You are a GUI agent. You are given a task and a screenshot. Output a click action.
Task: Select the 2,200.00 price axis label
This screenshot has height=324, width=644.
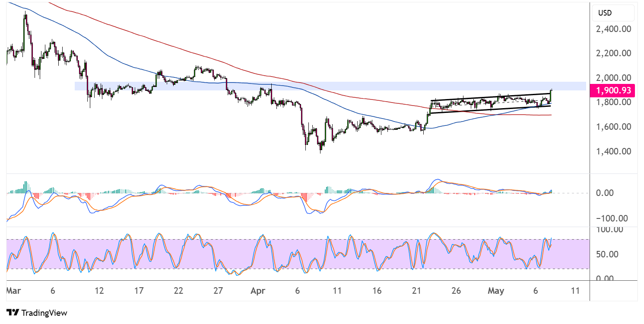[x=614, y=53]
